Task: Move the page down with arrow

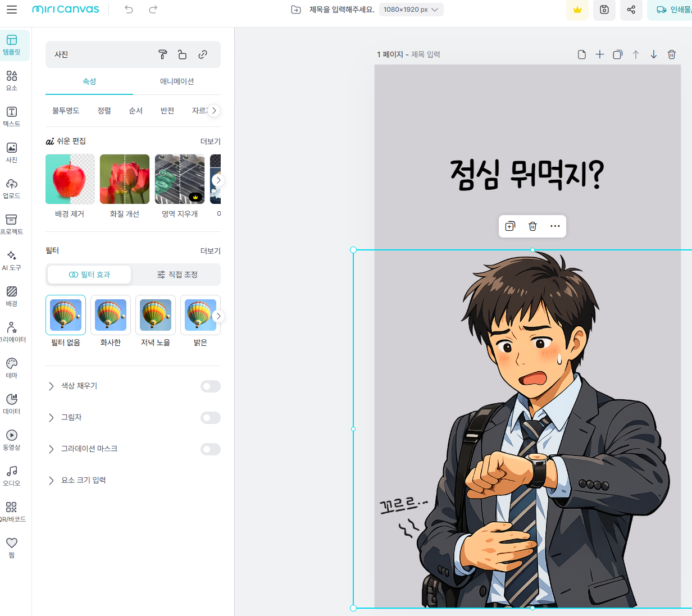Action: click(x=654, y=54)
